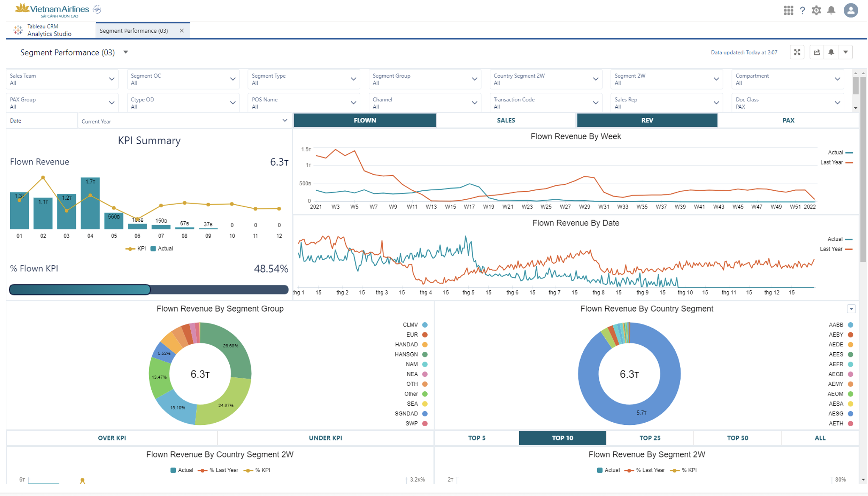Click the EUR legend swatch
This screenshot has height=496, width=868.
tap(425, 334)
